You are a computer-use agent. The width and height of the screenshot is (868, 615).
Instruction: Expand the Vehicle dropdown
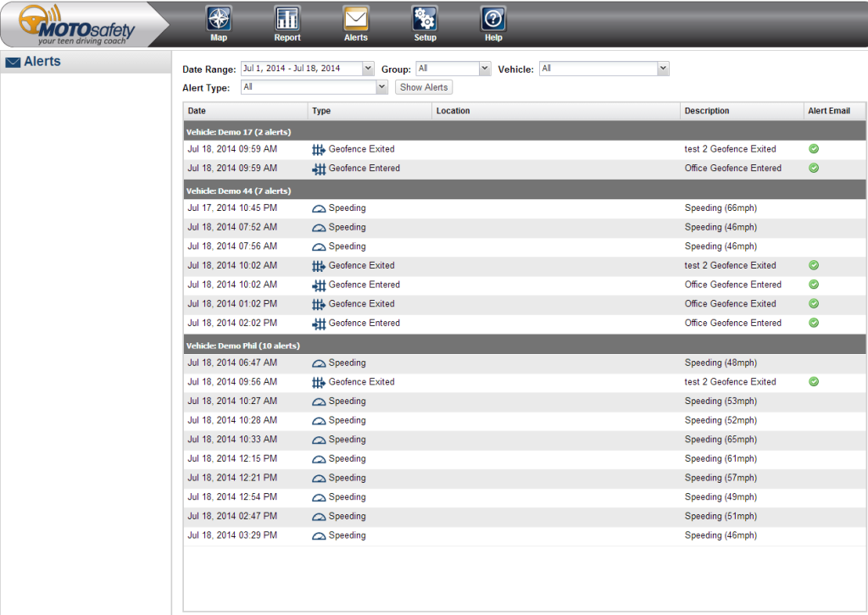tap(663, 69)
